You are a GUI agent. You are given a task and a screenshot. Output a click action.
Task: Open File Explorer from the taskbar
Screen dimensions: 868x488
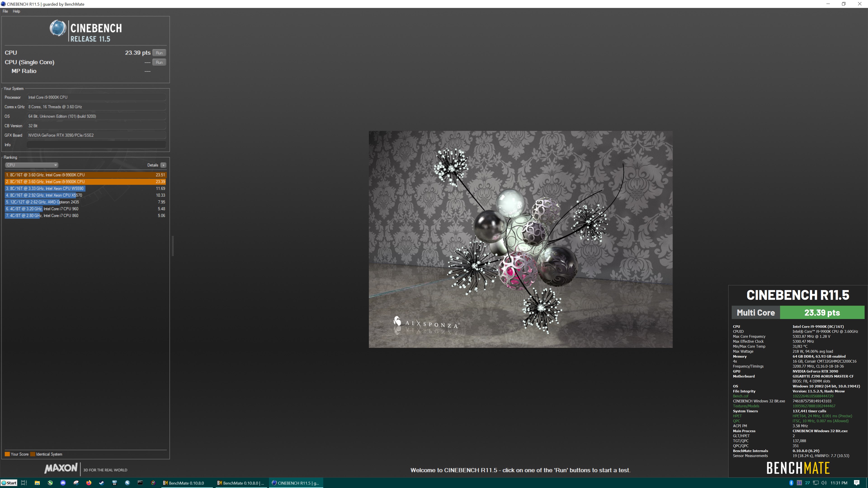pos(37,483)
